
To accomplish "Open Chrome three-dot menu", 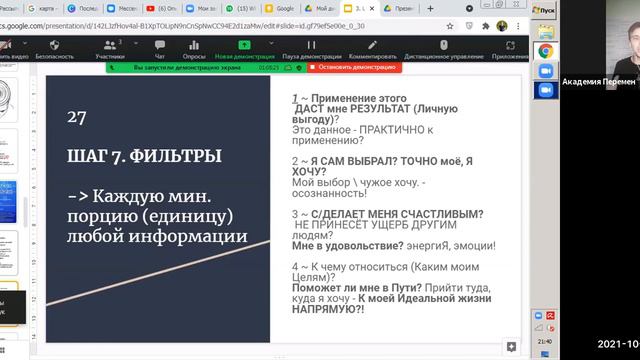I will (518, 26).
